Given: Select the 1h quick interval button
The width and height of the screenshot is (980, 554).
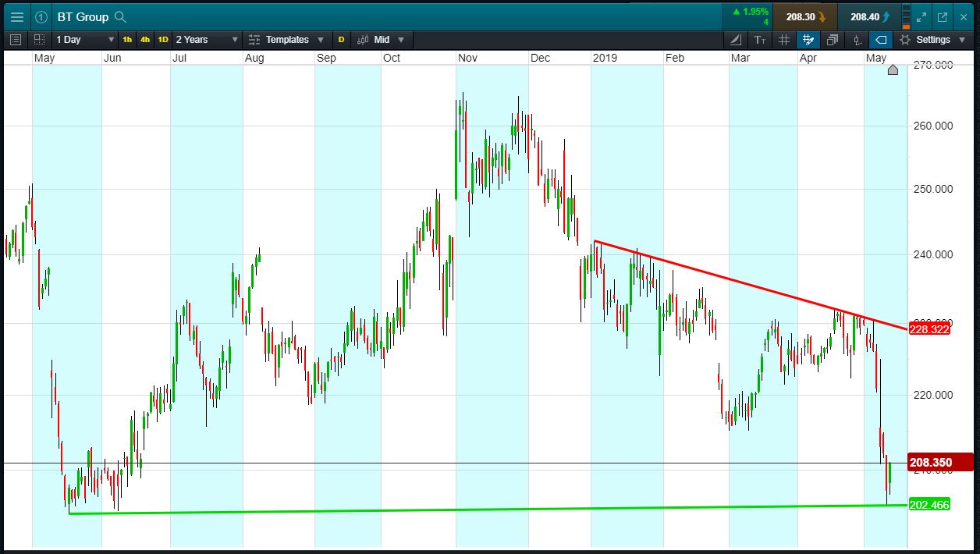Looking at the screenshot, I should [x=127, y=39].
